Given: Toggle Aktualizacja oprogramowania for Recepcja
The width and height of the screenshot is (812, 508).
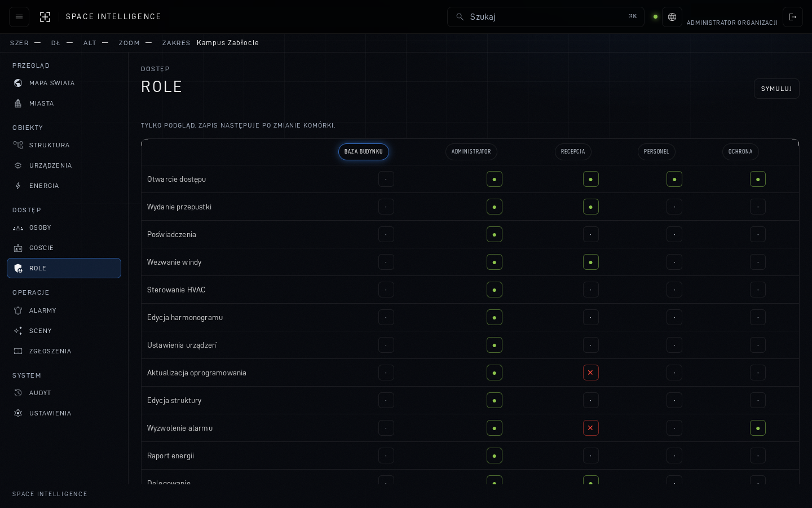Looking at the screenshot, I should tap(590, 373).
